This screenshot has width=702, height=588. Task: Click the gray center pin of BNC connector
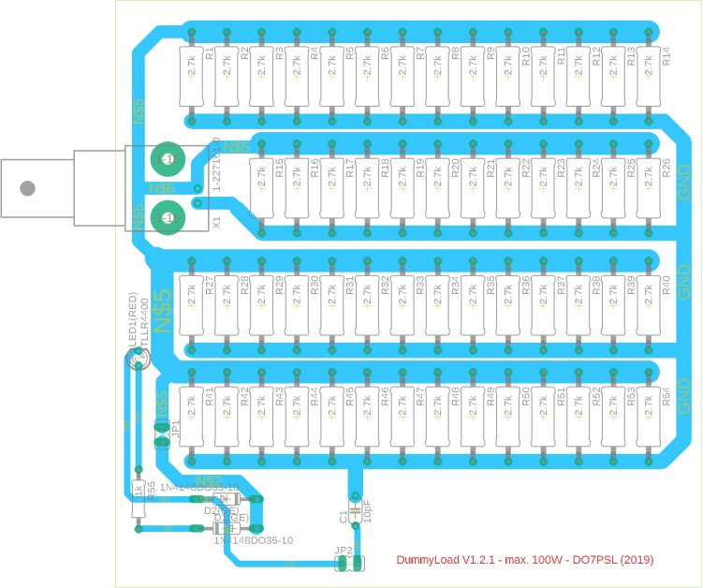[x=28, y=188]
